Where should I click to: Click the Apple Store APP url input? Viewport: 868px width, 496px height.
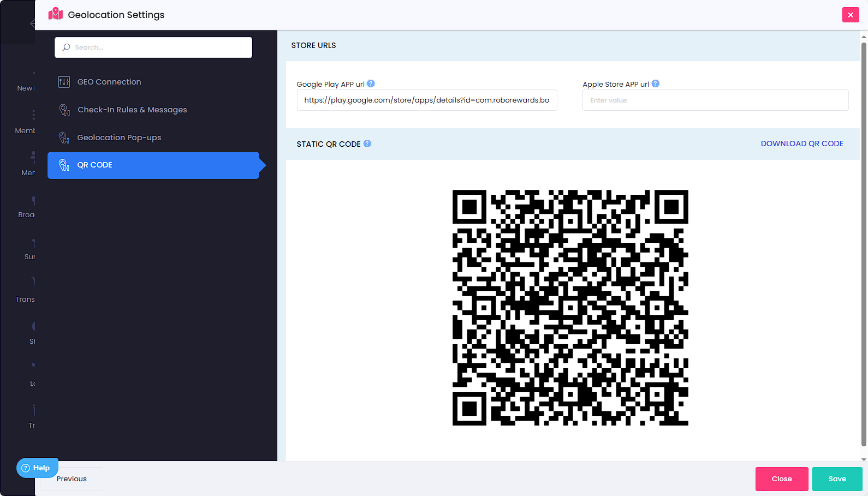tap(715, 100)
